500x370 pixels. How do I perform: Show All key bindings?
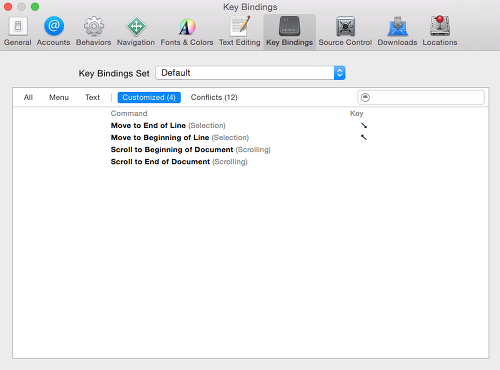tap(28, 97)
